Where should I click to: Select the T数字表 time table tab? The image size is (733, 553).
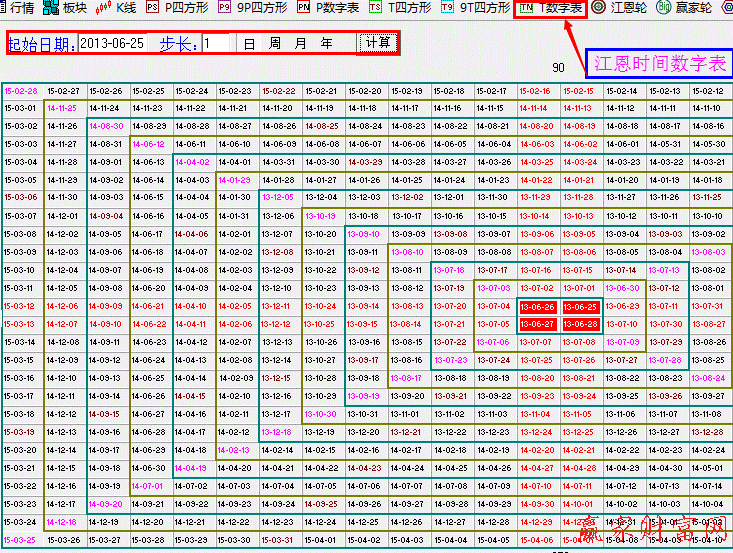coord(551,8)
